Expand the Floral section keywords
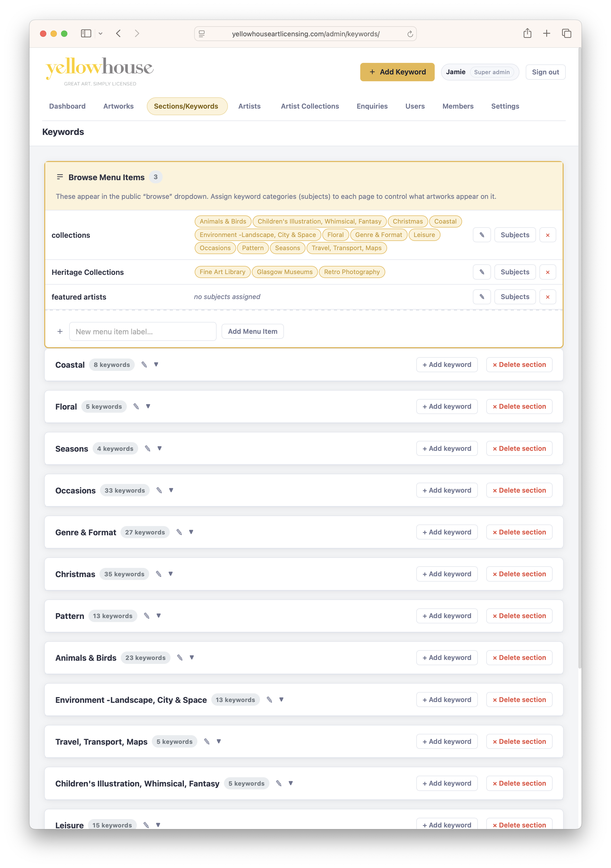611x868 pixels. 148,406
